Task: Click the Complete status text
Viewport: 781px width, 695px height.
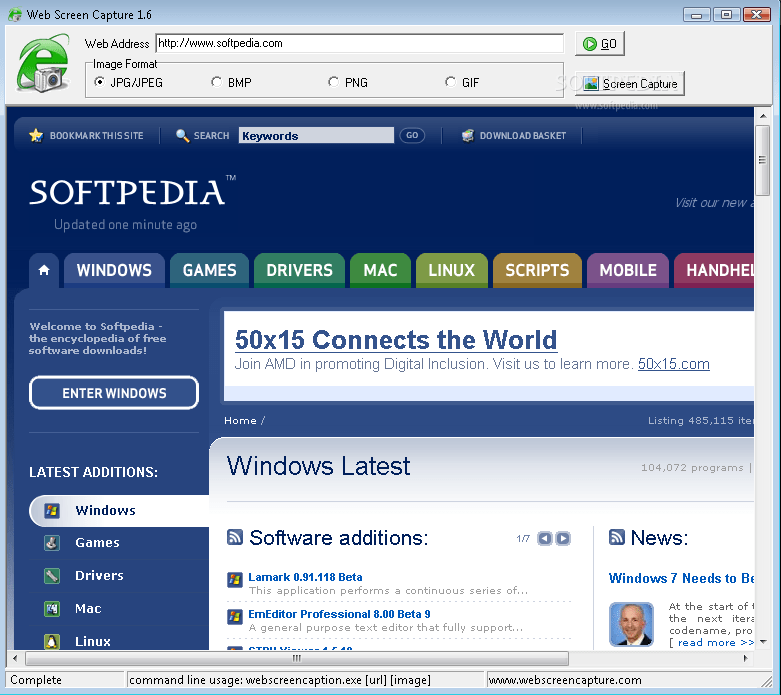Action: coord(36,680)
